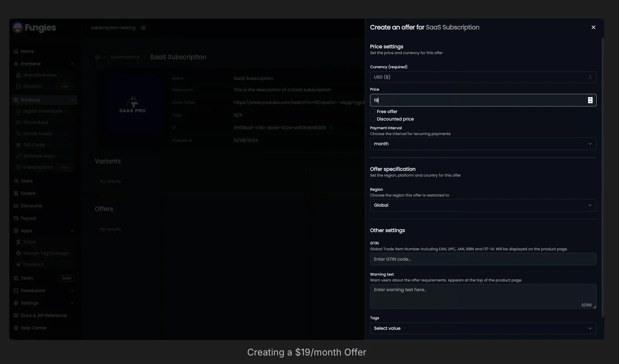Click the SAAS PRO product thumbnail
The image size is (619, 364).
pos(132,105)
